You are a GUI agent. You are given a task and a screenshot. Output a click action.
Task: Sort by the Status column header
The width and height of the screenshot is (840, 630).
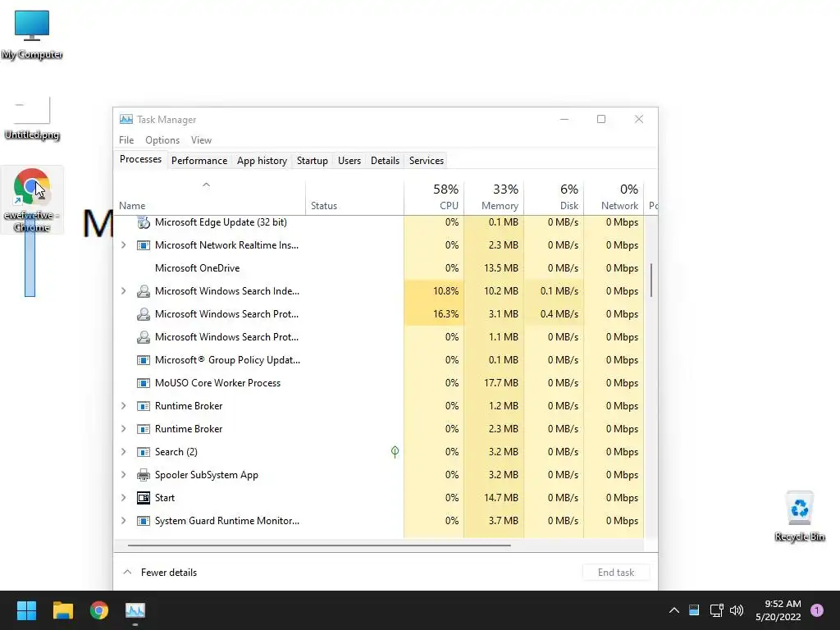coord(354,197)
